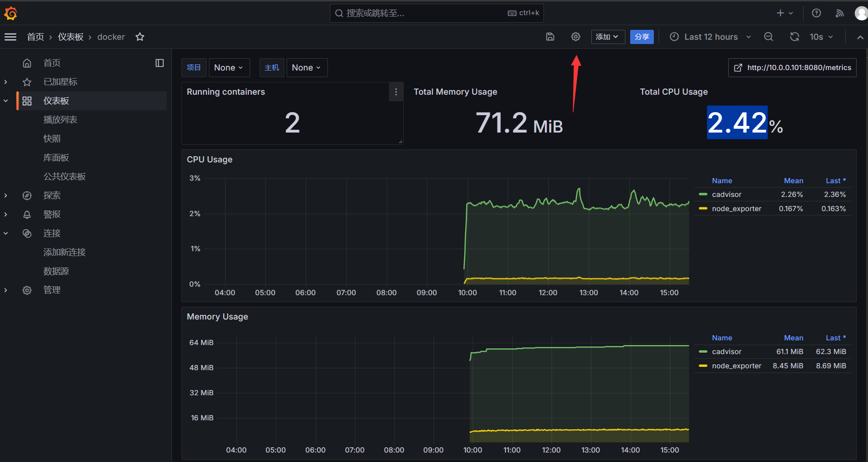This screenshot has width=868, height=462.
Task: Open the help question mark icon
Action: [816, 13]
